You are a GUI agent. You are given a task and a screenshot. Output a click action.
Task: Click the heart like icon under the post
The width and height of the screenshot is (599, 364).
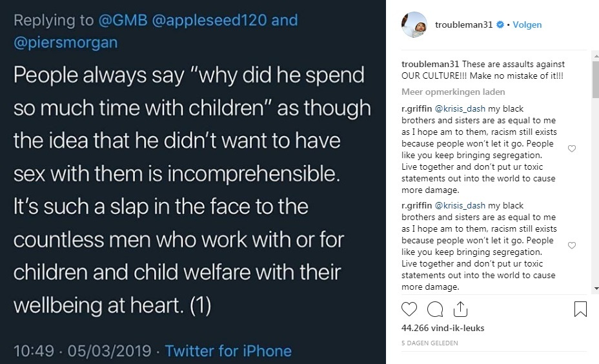410,309
